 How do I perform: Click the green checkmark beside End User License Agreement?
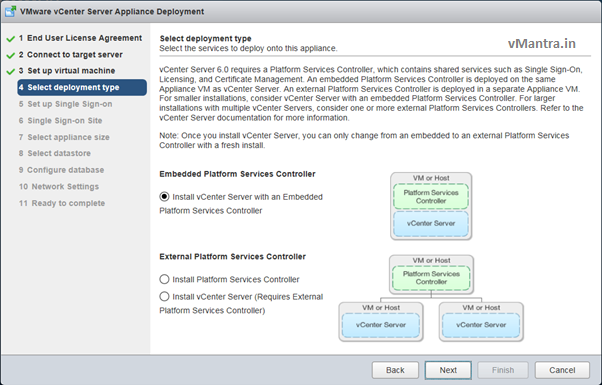(x=11, y=39)
